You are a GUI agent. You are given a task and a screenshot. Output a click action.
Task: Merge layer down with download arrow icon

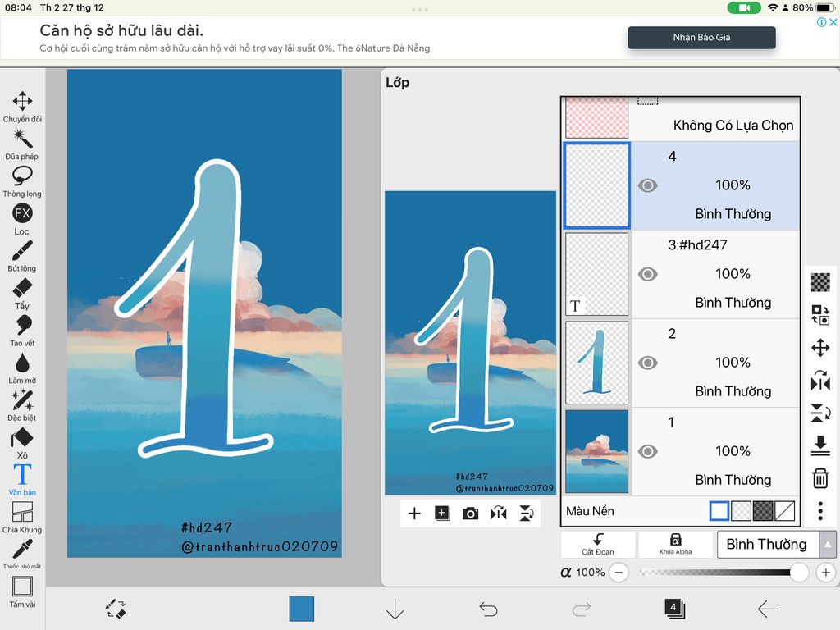click(x=820, y=445)
